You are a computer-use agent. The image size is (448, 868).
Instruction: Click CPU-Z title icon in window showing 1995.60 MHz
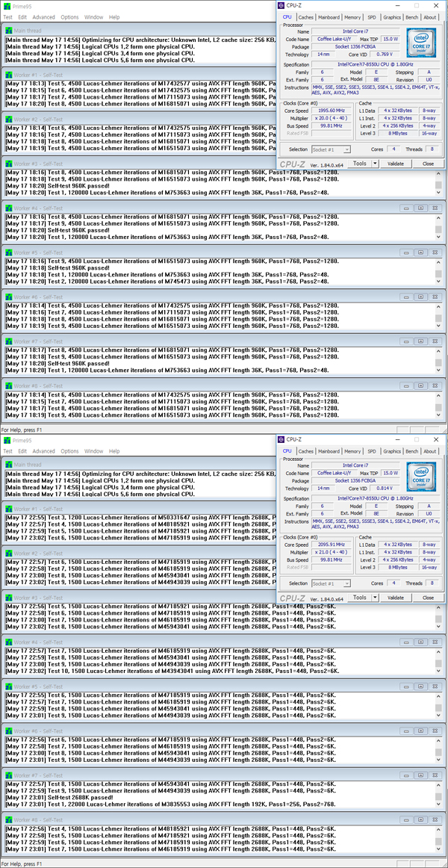pos(281,5)
